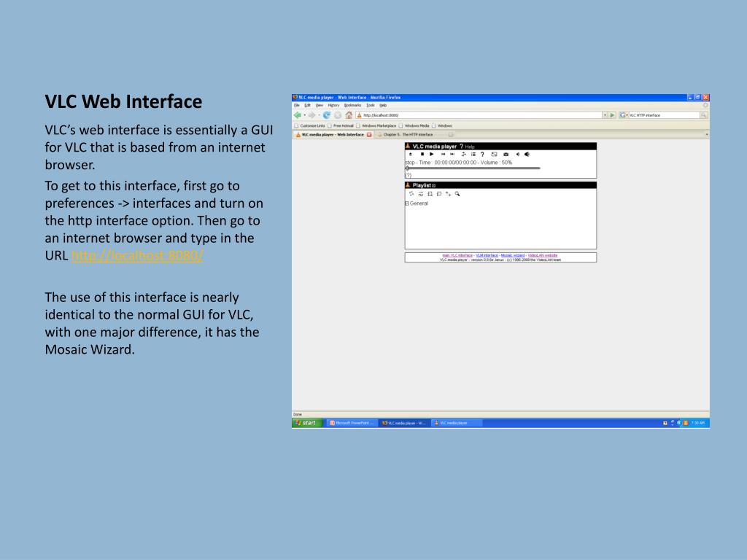The image size is (747, 560).
Task: Collapse the General playlist node
Action: point(407,203)
